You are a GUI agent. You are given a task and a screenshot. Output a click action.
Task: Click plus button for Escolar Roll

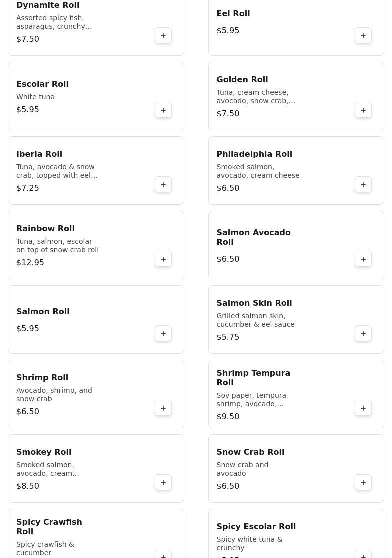163,110
